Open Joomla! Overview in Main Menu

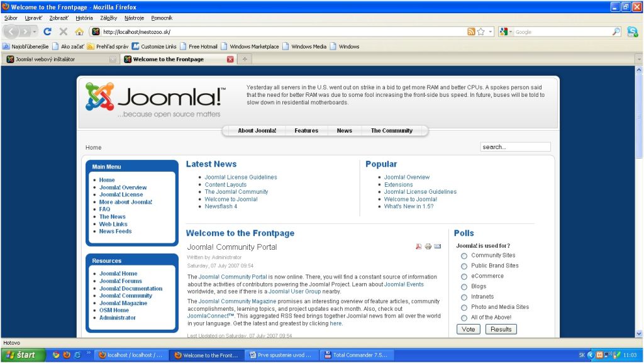pos(123,187)
